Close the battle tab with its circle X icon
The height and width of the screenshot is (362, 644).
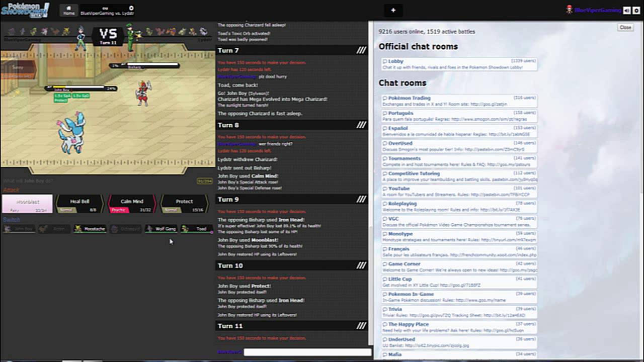click(x=131, y=8)
